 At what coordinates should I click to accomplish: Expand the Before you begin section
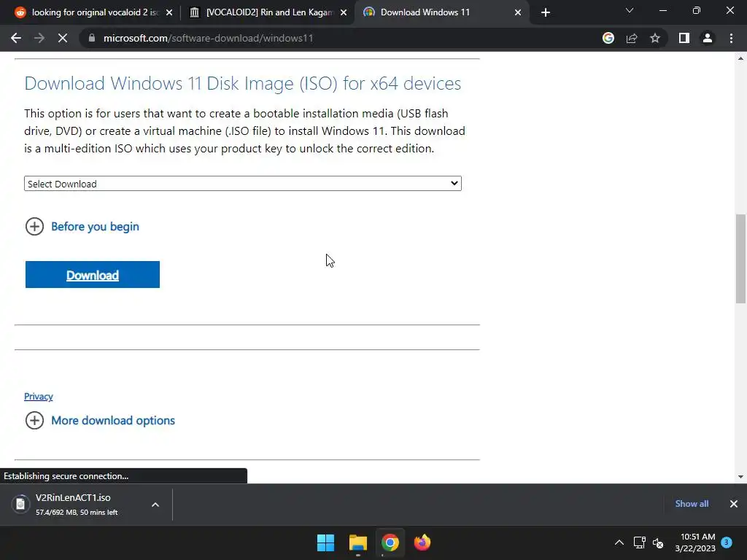coord(82,227)
